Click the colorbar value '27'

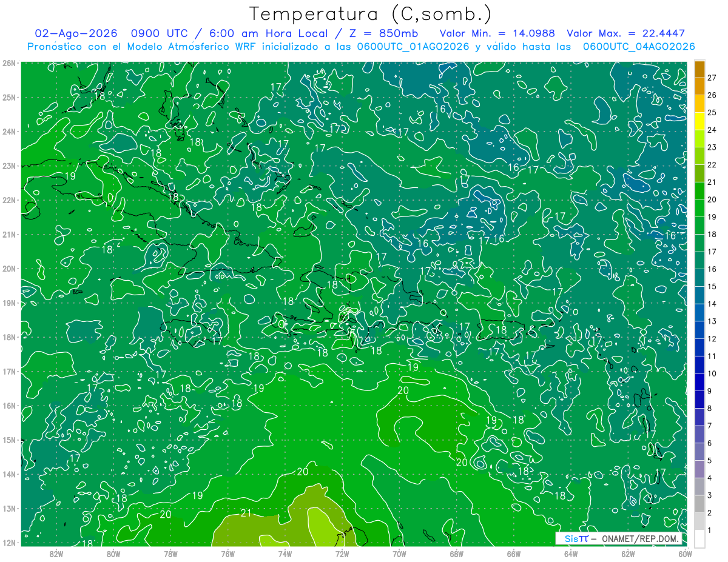pyautogui.click(x=712, y=78)
